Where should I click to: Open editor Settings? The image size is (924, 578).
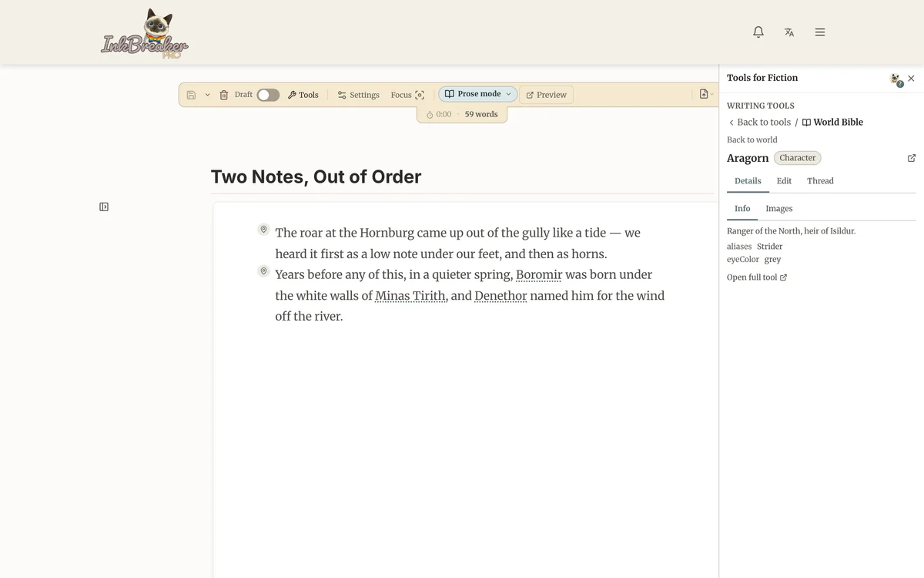click(359, 95)
